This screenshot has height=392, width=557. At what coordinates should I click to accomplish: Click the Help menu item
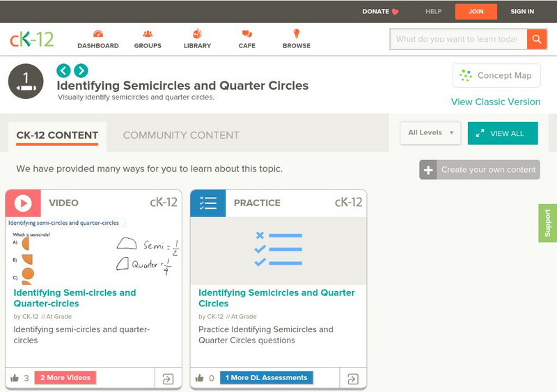point(433,12)
